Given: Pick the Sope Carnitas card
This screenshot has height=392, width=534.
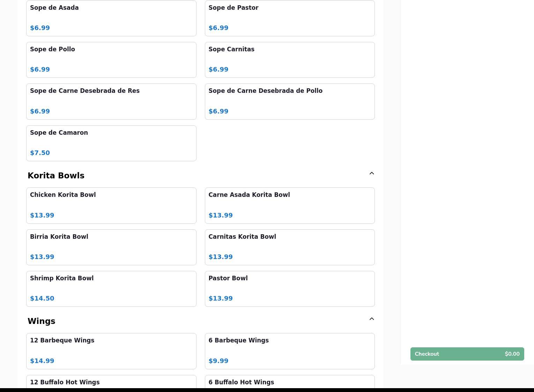Looking at the screenshot, I should pos(290,60).
